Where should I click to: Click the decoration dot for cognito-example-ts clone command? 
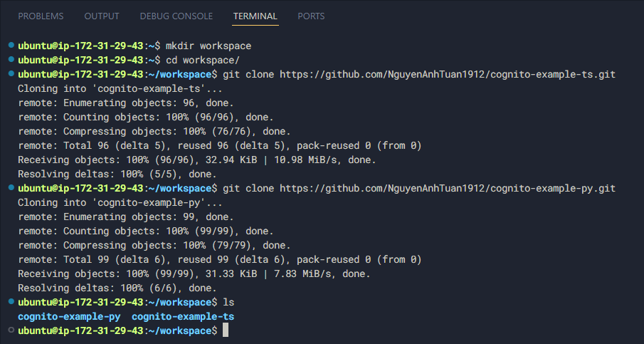pyautogui.click(x=11, y=74)
